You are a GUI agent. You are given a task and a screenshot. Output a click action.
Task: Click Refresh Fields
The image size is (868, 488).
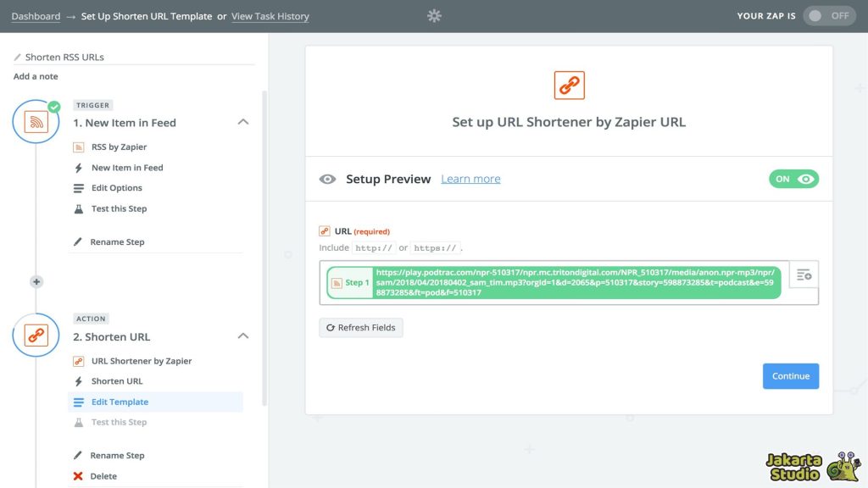361,327
